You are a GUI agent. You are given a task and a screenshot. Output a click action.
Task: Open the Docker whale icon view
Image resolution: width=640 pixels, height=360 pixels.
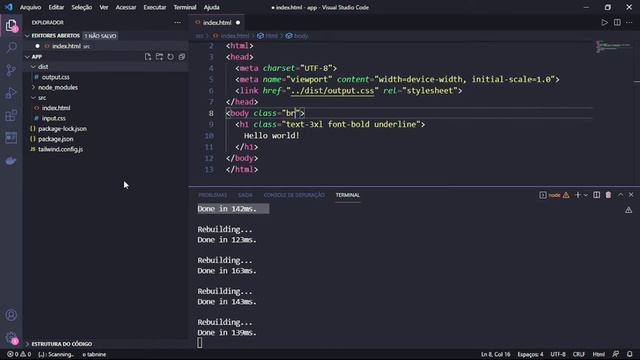click(11, 160)
